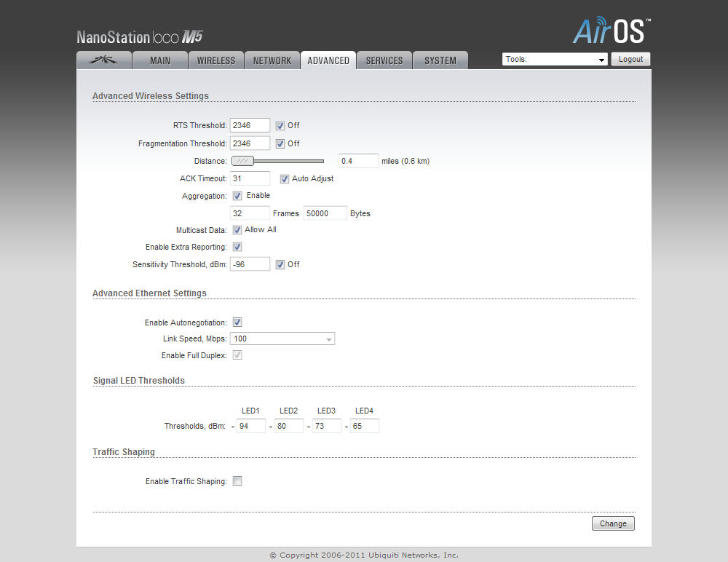
Task: Open the WIRELESS tab
Action: (x=216, y=60)
